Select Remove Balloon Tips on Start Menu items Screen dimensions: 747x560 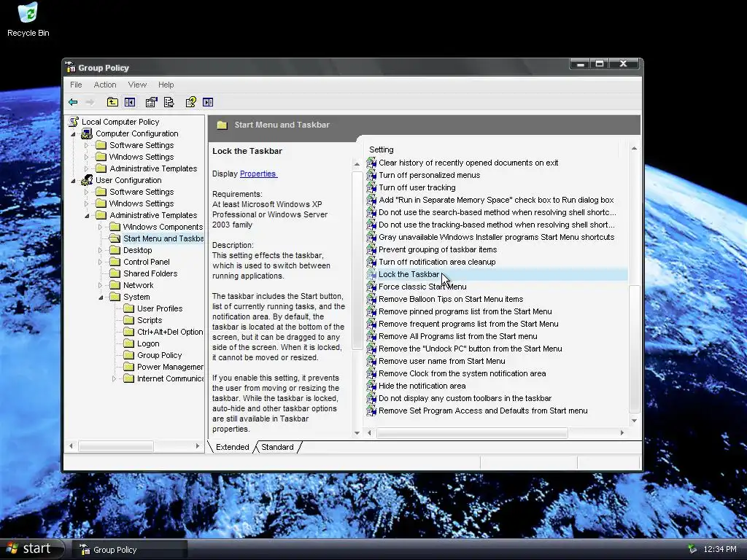[x=451, y=299]
